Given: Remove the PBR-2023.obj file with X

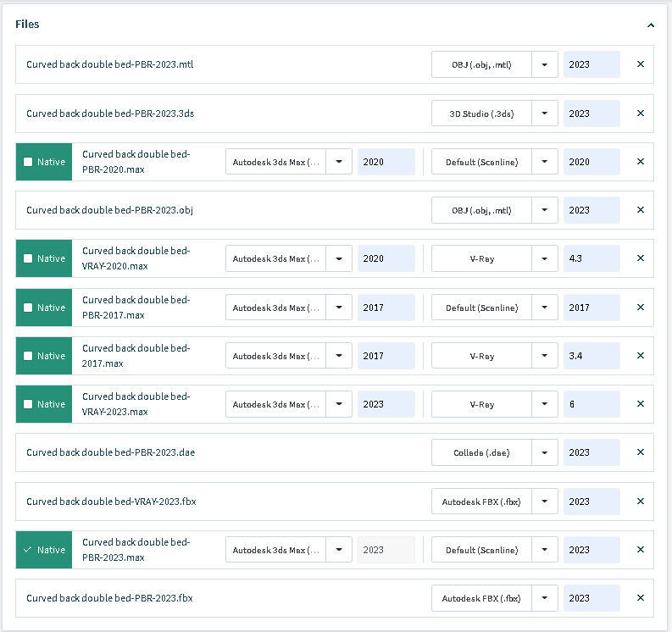Looking at the screenshot, I should [x=640, y=210].
